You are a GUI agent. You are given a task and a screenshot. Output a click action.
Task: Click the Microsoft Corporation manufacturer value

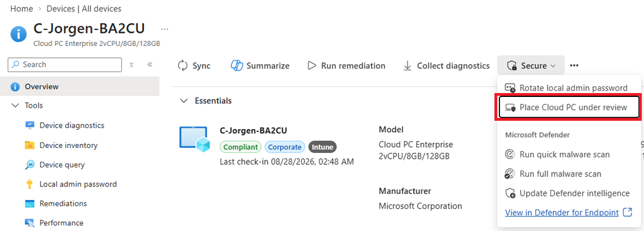[420, 206]
